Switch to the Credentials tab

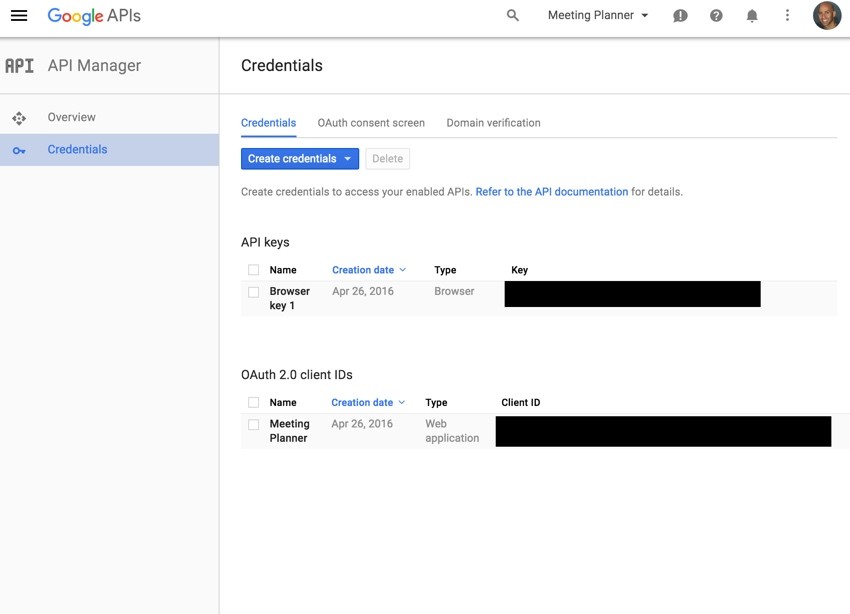pos(268,123)
